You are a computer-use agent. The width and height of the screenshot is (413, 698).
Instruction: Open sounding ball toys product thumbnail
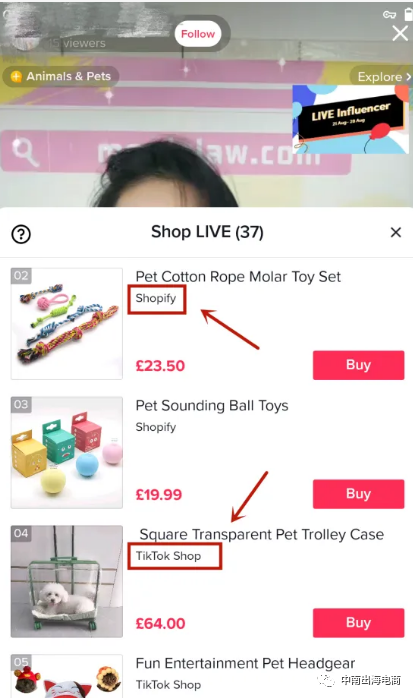coord(67,452)
